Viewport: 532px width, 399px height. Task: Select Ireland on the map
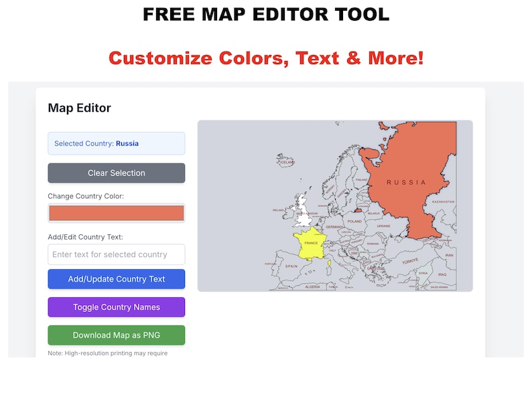[x=287, y=214]
